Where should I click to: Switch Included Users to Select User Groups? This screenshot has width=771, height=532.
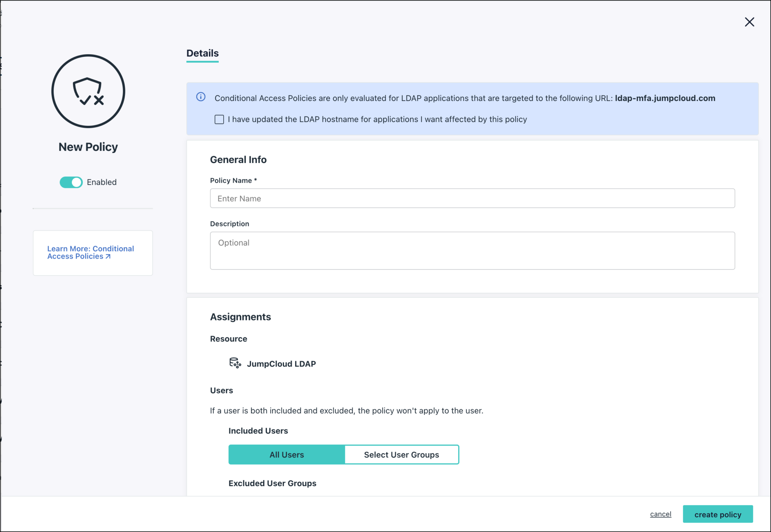tap(401, 454)
